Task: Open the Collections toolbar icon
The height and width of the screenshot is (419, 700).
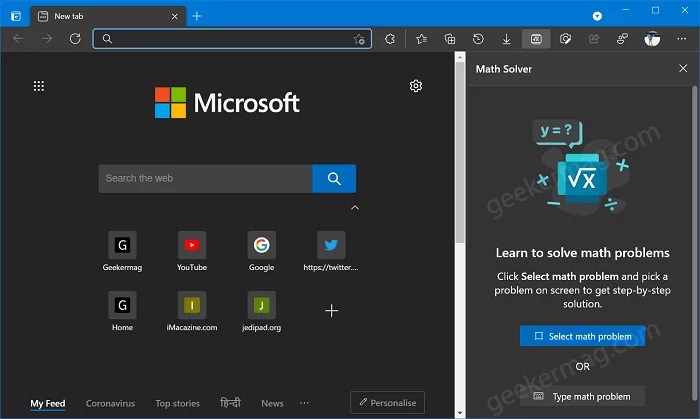Action: click(450, 39)
